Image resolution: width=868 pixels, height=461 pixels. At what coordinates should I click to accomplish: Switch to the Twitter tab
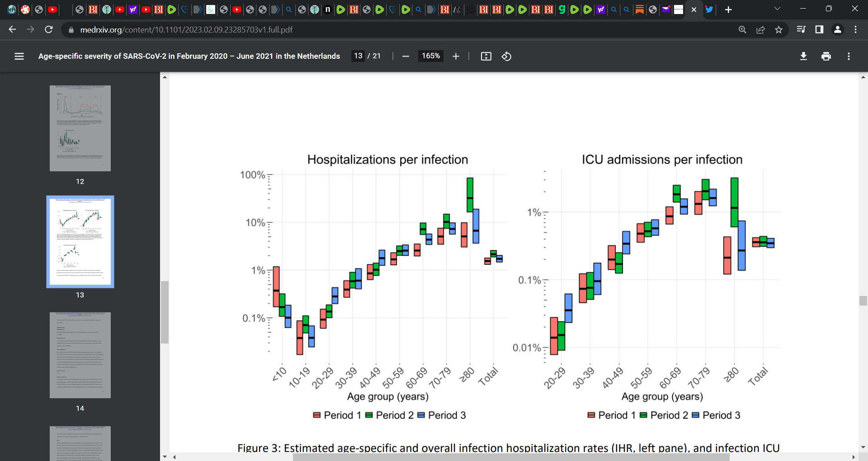click(709, 9)
